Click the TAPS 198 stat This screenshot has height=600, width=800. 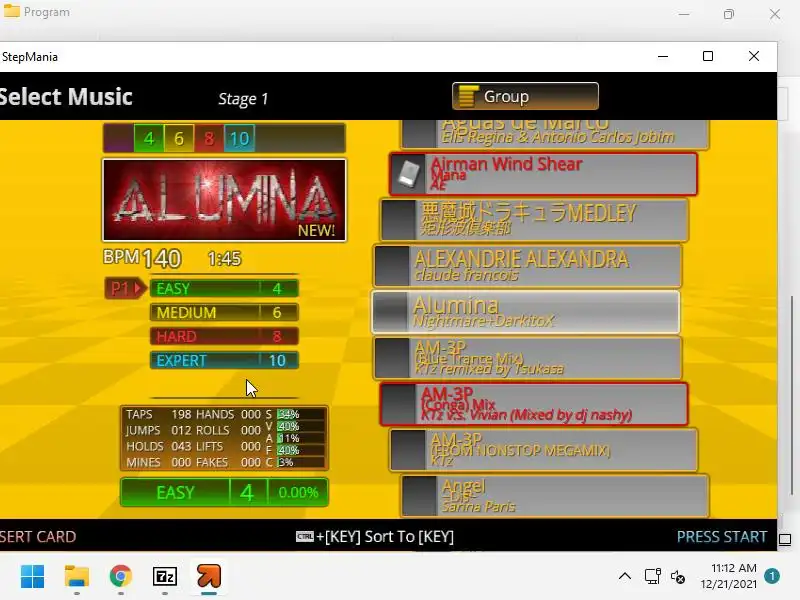tap(159, 414)
